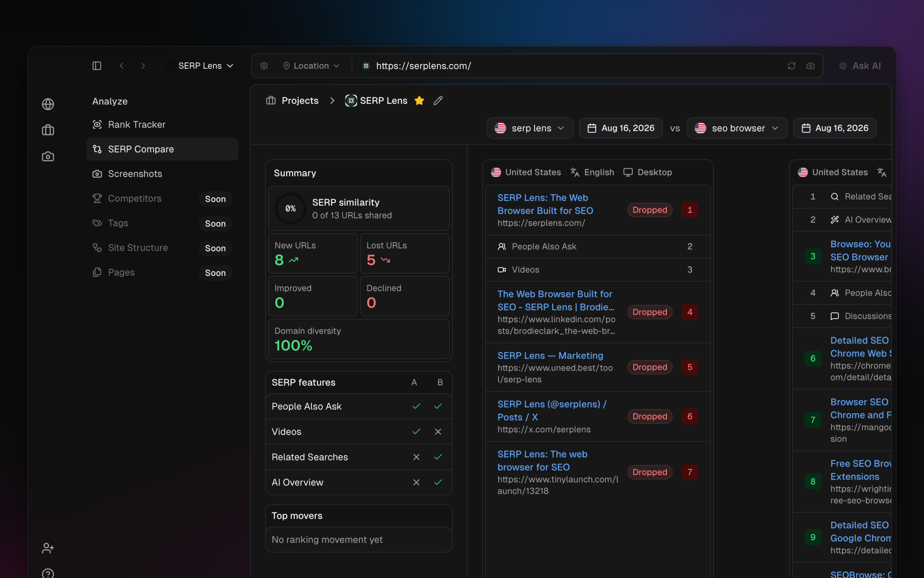This screenshot has width=924, height=578.
Task: Edit project name with pencil icon
Action: tap(438, 101)
